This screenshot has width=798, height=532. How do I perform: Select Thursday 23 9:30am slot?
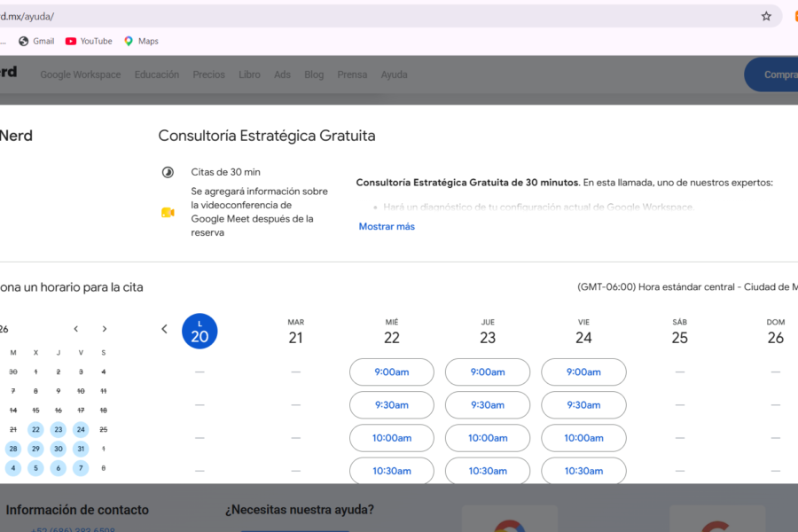[488, 405]
